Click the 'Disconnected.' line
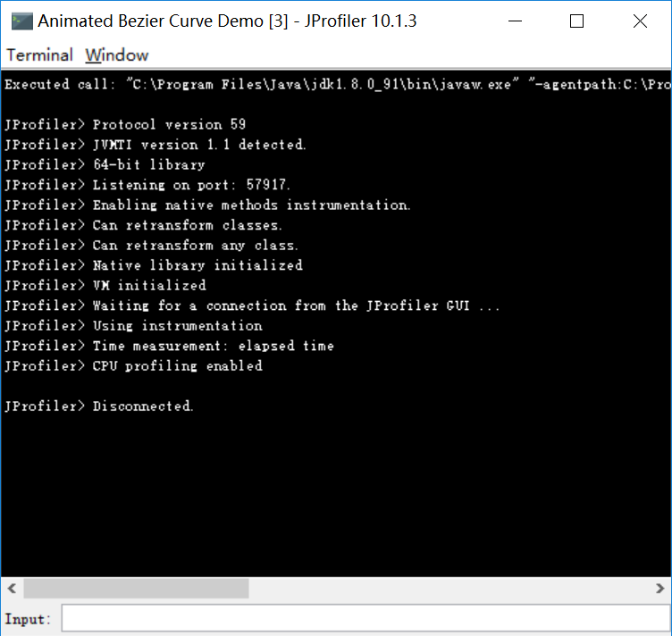 coord(99,406)
